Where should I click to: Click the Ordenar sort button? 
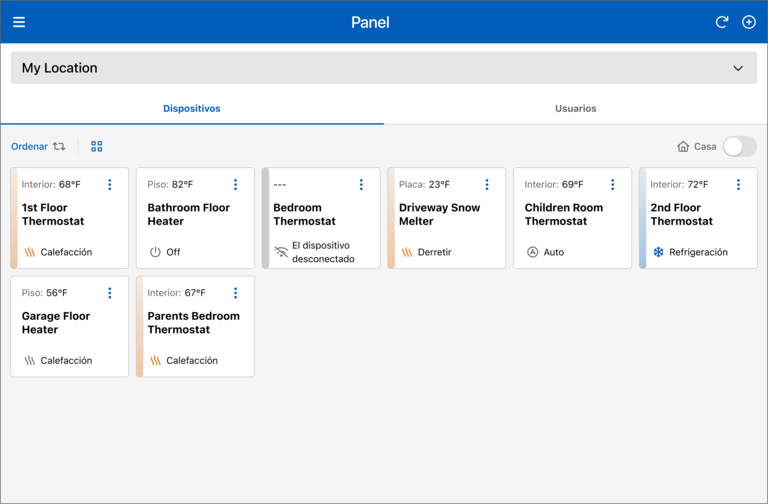tap(38, 146)
